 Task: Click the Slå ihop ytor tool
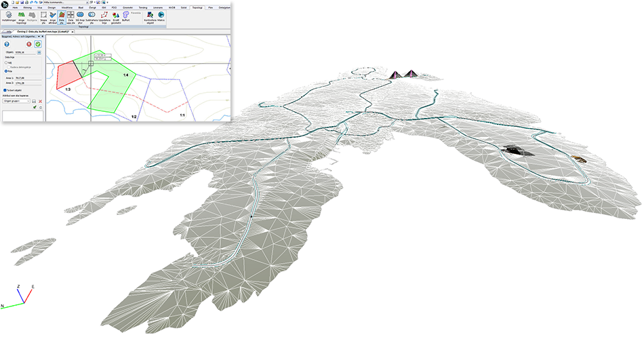81,16
